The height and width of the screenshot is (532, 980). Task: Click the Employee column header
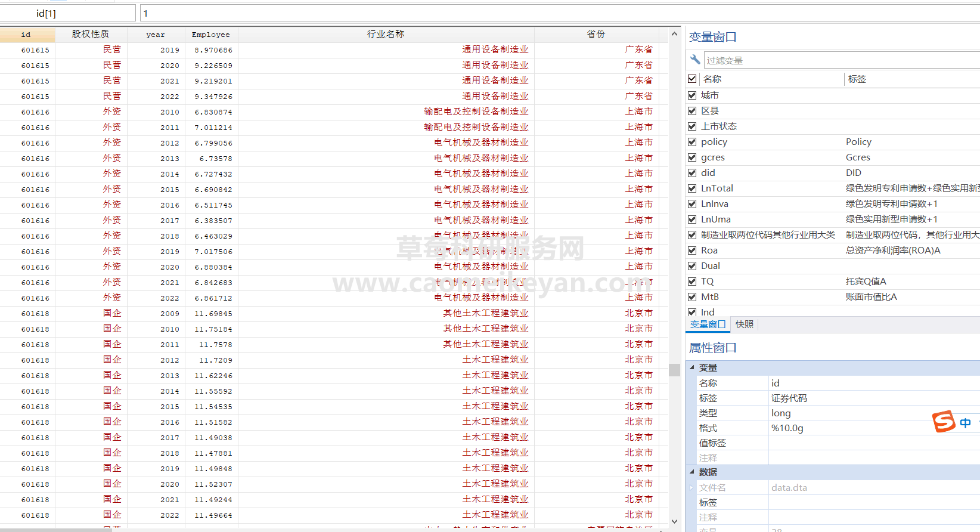tap(211, 35)
